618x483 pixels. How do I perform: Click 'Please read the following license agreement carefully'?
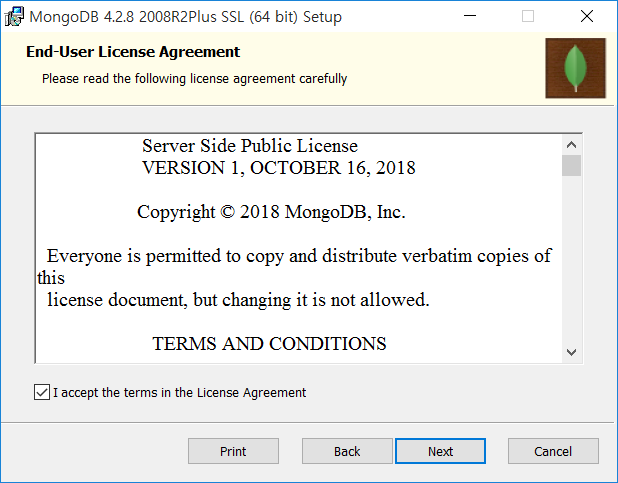(x=195, y=79)
